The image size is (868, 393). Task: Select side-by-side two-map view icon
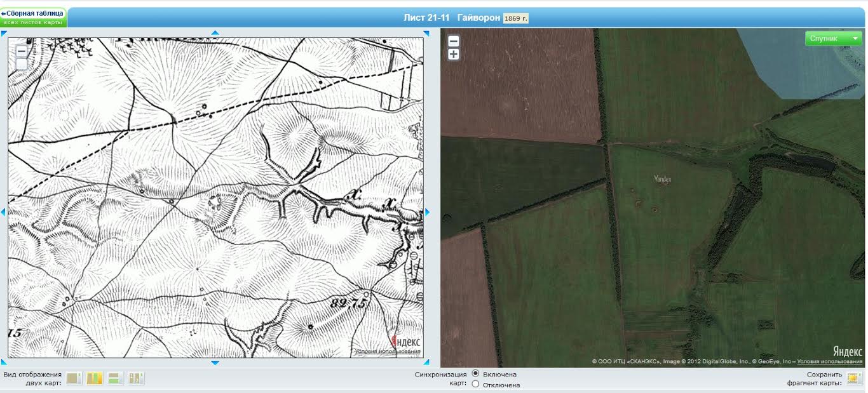[95, 378]
